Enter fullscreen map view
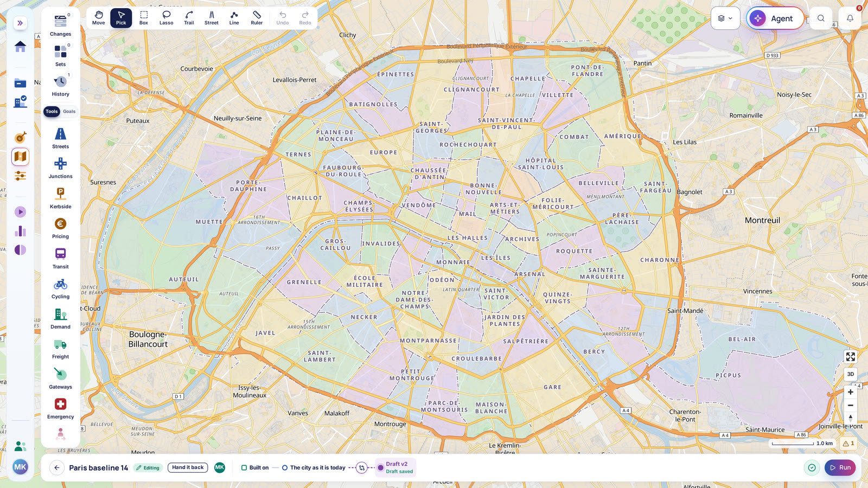The image size is (868, 488). (x=850, y=357)
